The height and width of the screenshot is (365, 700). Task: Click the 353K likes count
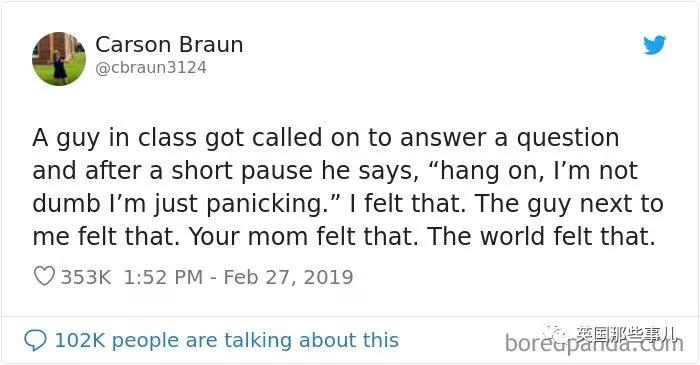(86, 277)
